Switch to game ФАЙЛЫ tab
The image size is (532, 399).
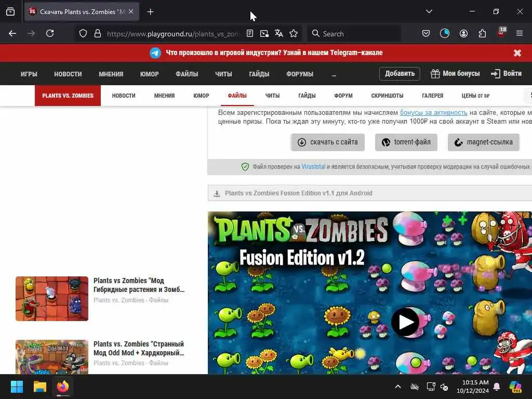237,96
